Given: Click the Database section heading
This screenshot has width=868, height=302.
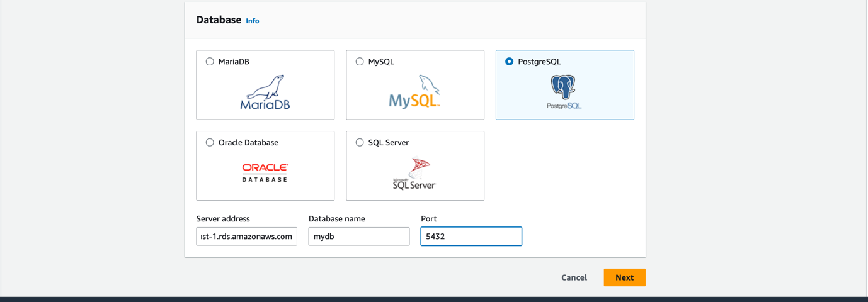Looking at the screenshot, I should point(219,20).
